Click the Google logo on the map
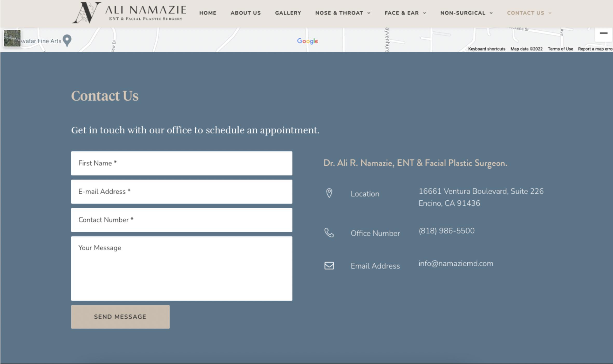 [x=308, y=41]
